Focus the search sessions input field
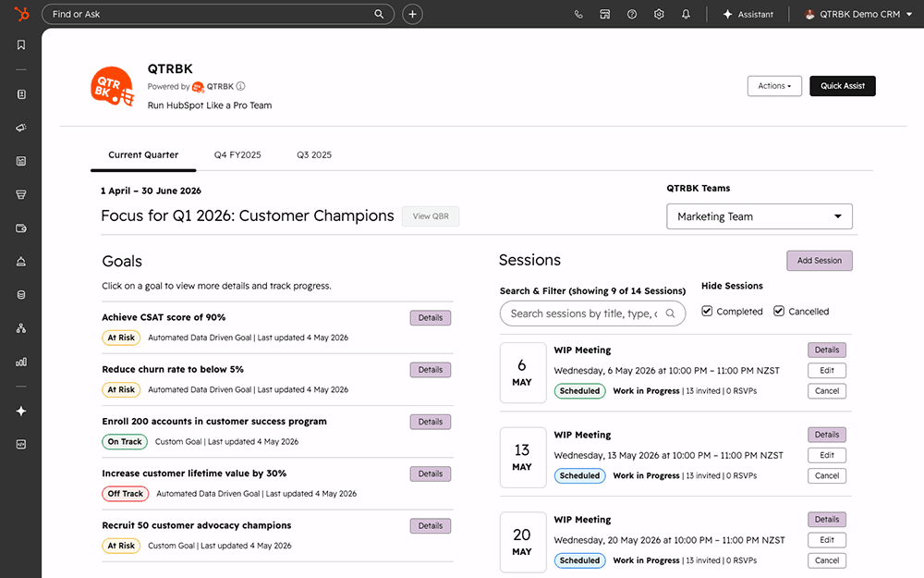This screenshot has height=578, width=924. point(592,314)
